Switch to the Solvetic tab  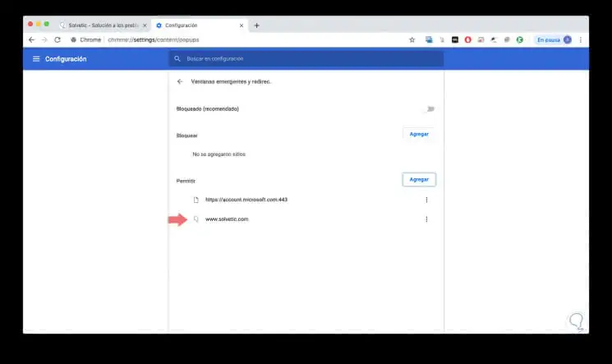[x=99, y=25]
